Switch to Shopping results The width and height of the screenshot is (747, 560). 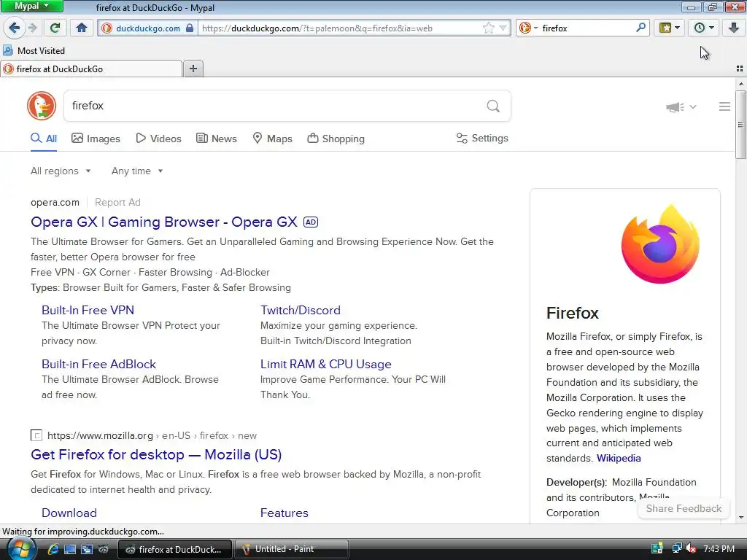click(336, 139)
